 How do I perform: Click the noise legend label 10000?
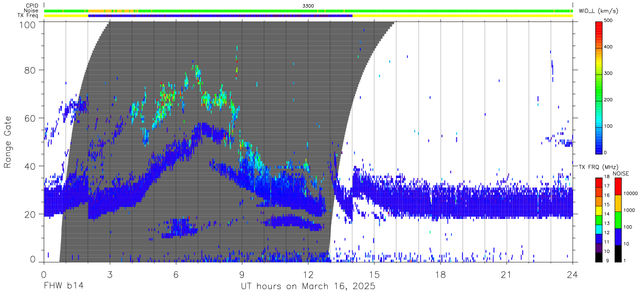pyautogui.click(x=630, y=194)
